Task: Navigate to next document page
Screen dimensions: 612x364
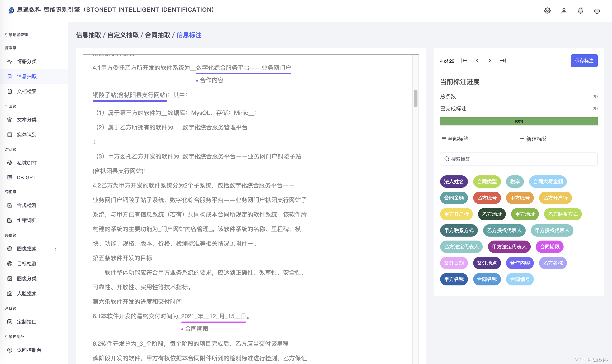Action: [490, 61]
